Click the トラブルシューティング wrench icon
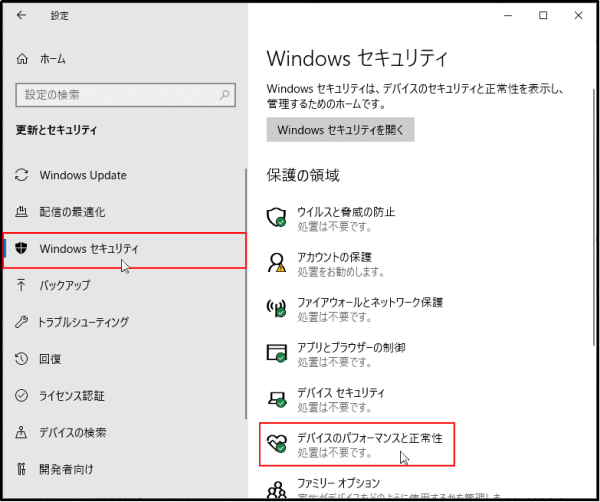600x502 pixels. [x=21, y=322]
